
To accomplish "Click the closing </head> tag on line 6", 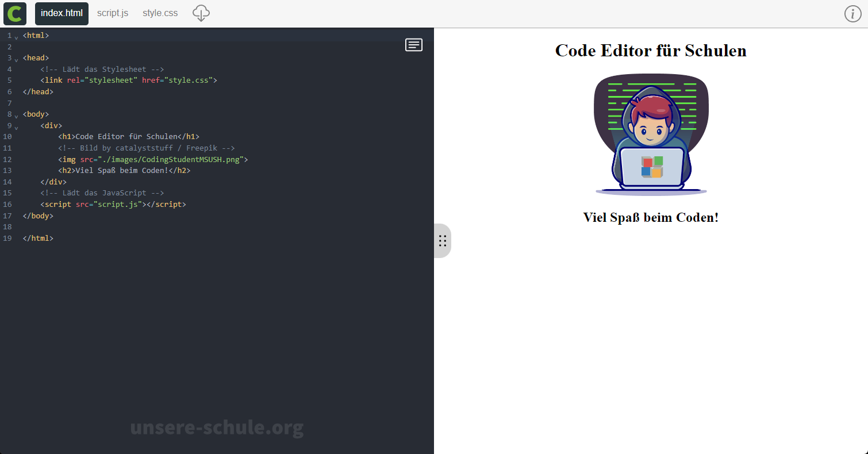I will pos(38,91).
